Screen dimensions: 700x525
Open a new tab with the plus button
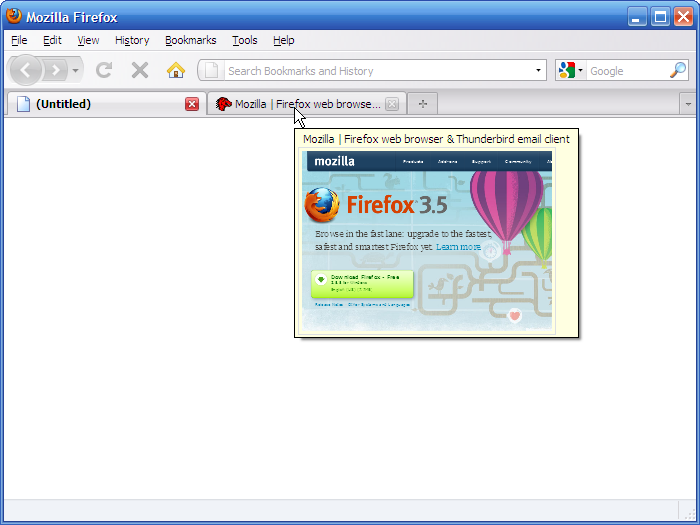pyautogui.click(x=422, y=104)
